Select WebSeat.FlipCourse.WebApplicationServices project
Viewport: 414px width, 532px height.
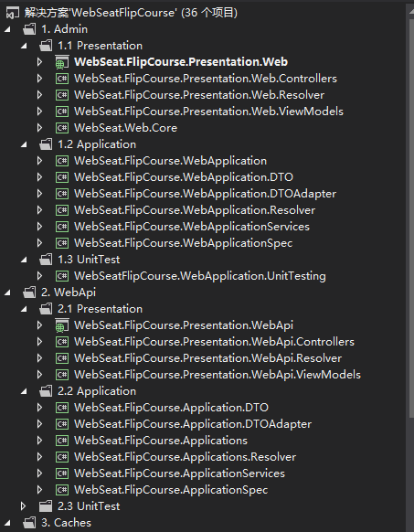tap(192, 227)
